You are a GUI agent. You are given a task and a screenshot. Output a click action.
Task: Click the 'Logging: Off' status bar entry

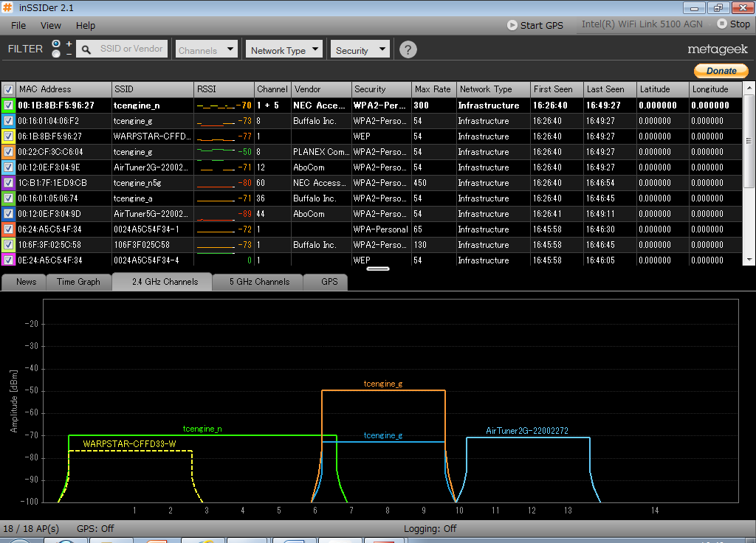[x=430, y=528]
